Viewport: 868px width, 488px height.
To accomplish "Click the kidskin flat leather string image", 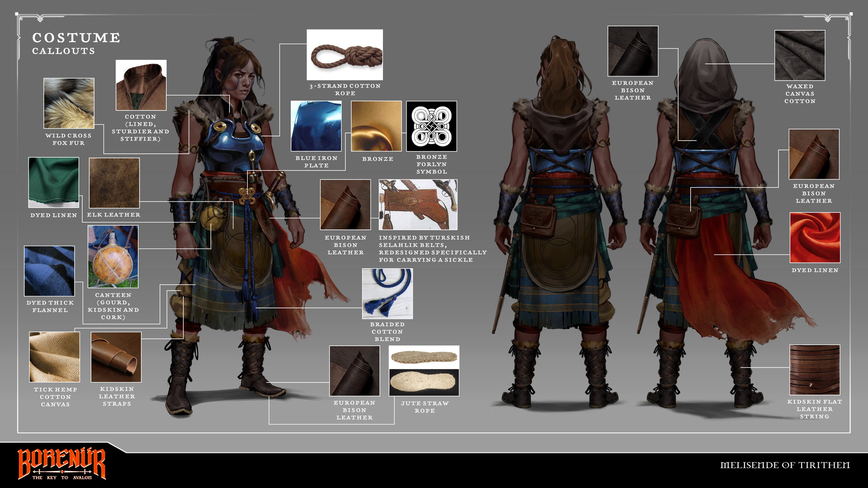I will [x=815, y=370].
